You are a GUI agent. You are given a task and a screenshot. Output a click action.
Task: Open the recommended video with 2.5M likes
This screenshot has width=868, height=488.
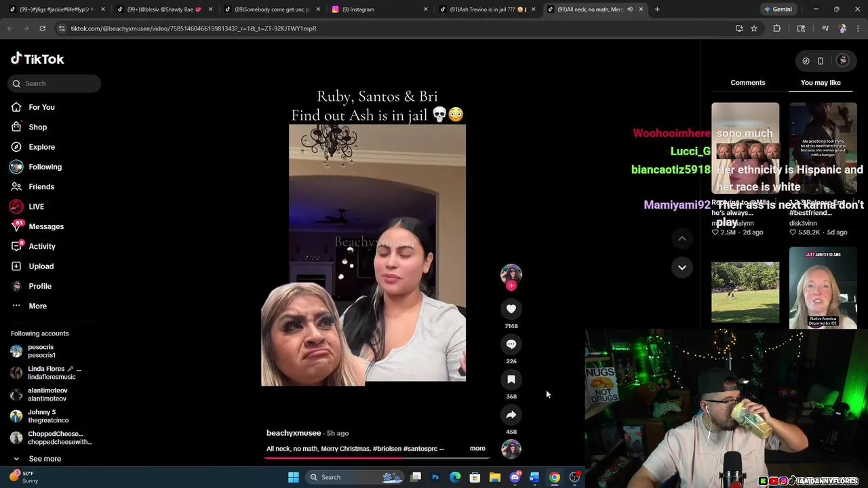745,148
